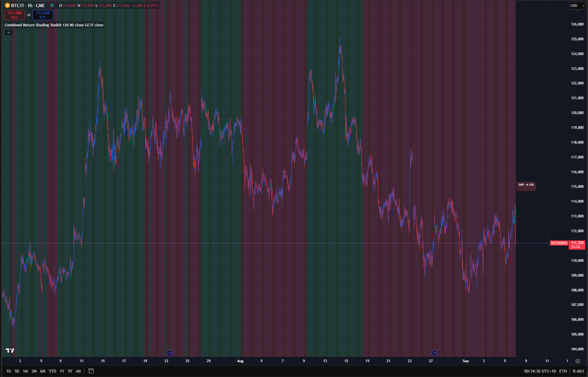Click the BTC1! · 1h · CME symbol title
Screen dimensions: 588x377
pyautogui.click(x=28, y=5)
